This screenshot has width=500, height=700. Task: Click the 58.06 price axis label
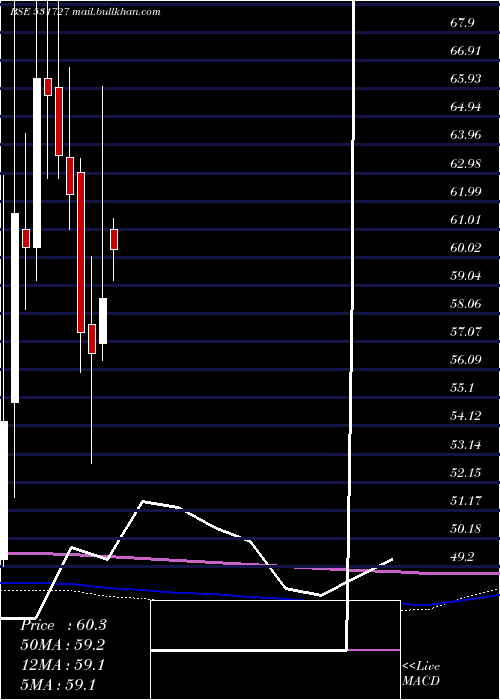tap(466, 304)
